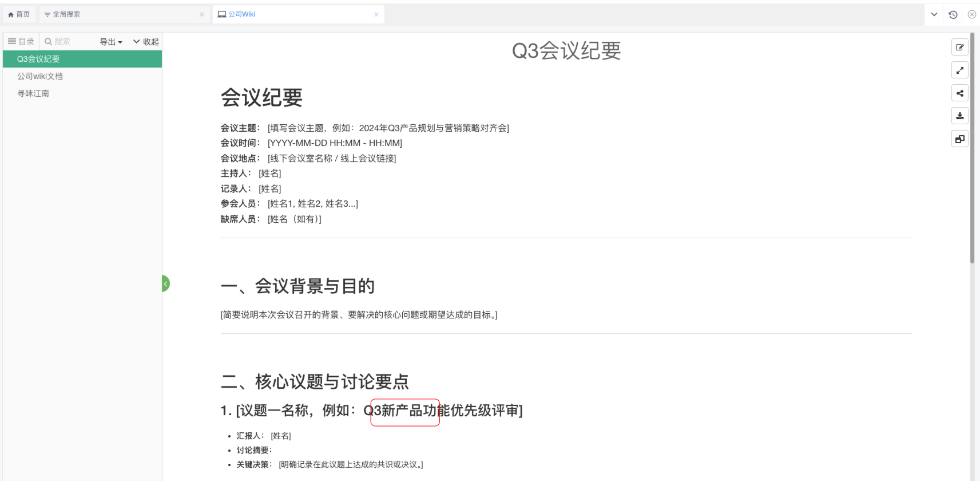Screen dimensions: 980x481
Task: Select Q3会议纪要 in the sidebar
Action: (82, 59)
